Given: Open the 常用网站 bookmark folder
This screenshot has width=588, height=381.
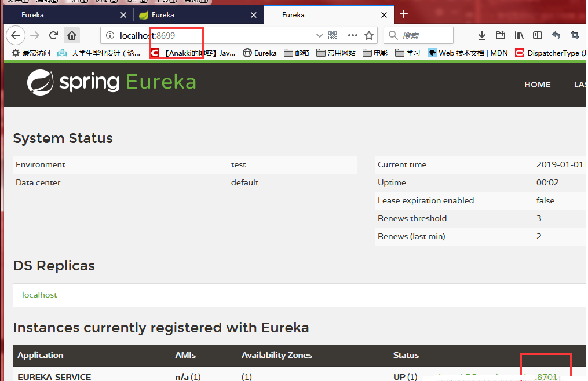Looking at the screenshot, I should pyautogui.click(x=335, y=53).
